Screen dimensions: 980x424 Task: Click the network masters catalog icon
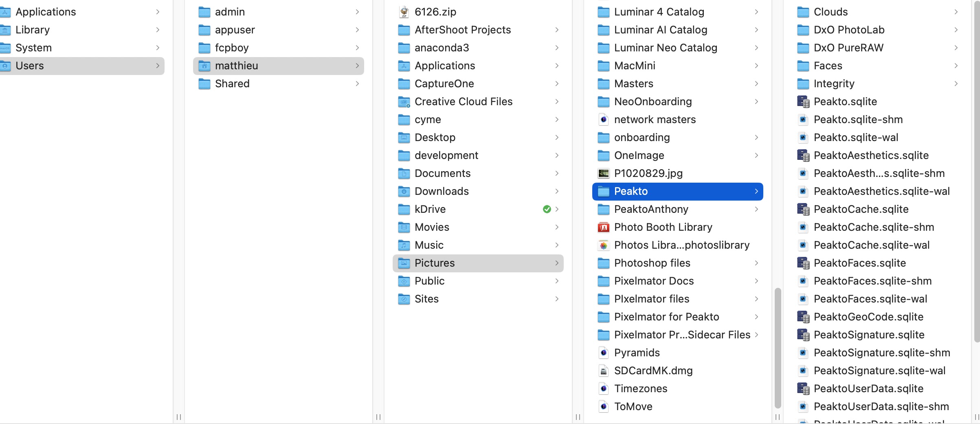click(603, 119)
